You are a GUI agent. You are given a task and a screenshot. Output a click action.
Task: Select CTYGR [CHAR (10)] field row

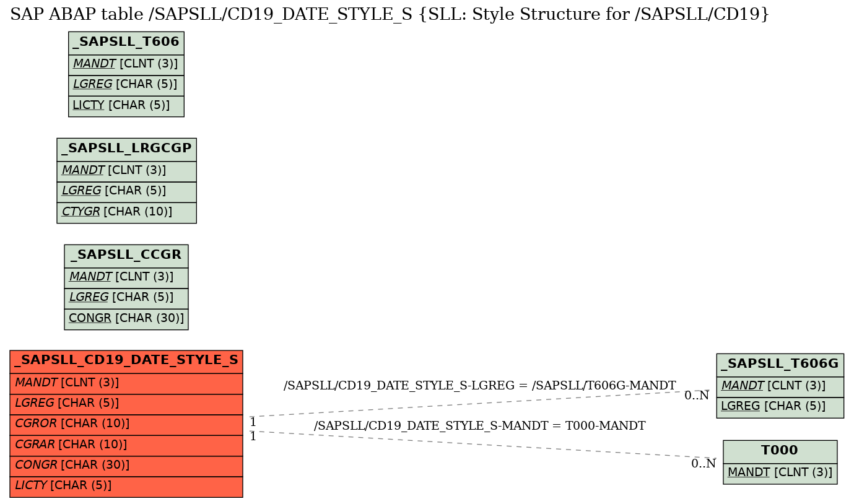tap(126, 212)
